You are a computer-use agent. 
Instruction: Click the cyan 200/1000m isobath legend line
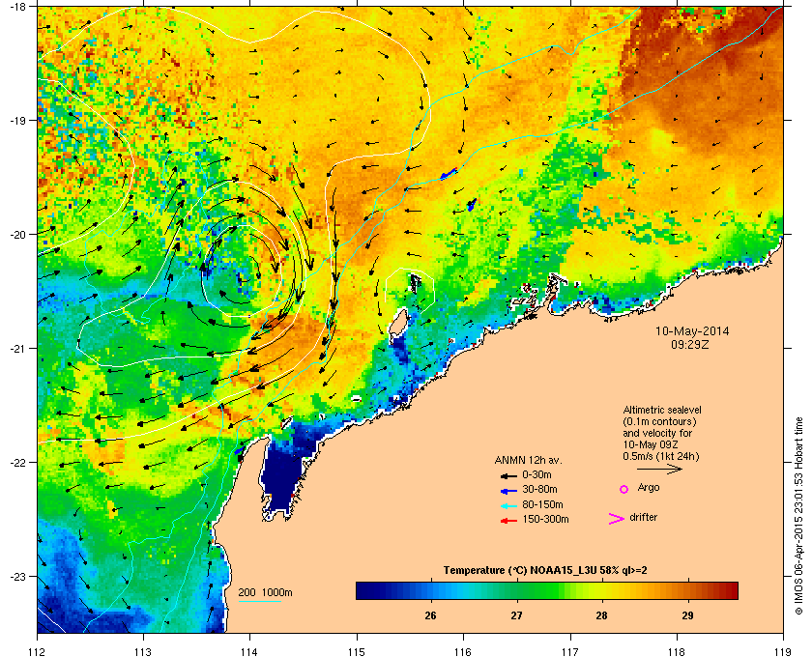click(x=259, y=602)
